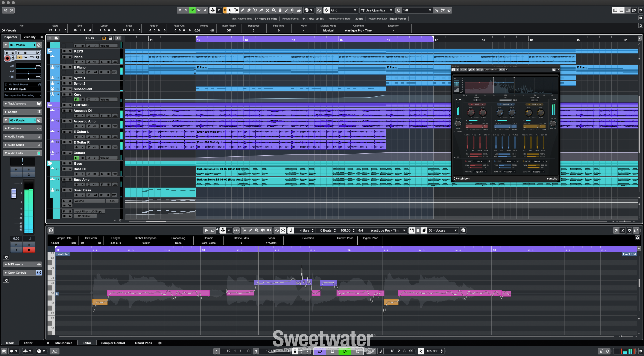Click the Record button in transport bar
644x356 pixels.
coord(357,351)
